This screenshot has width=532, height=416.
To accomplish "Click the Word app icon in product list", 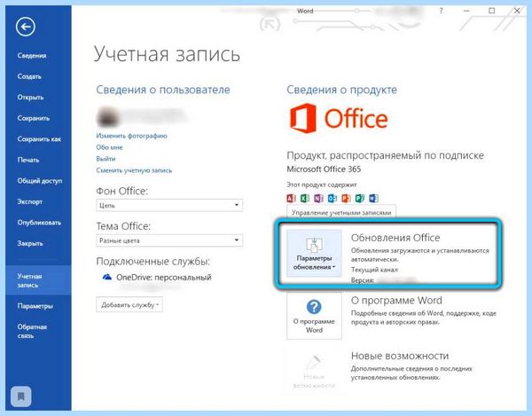I will pos(373,198).
